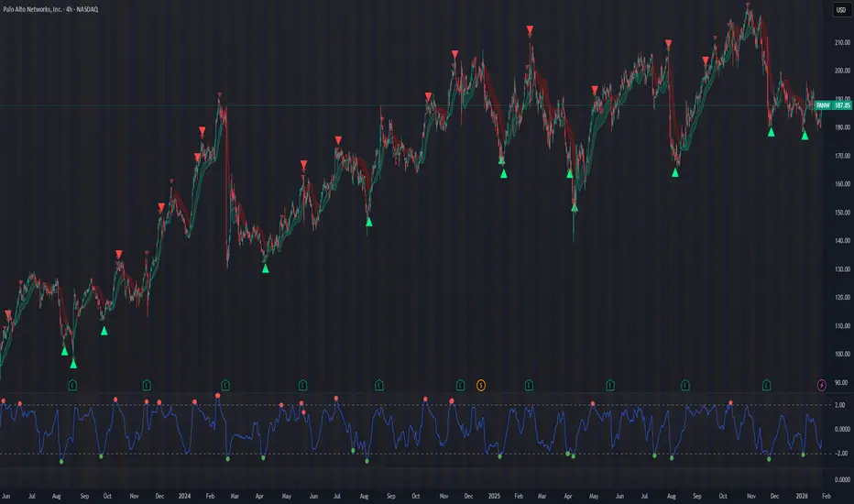Click the earnings icon at February 2024
The height and width of the screenshot is (504, 854).
225,385
